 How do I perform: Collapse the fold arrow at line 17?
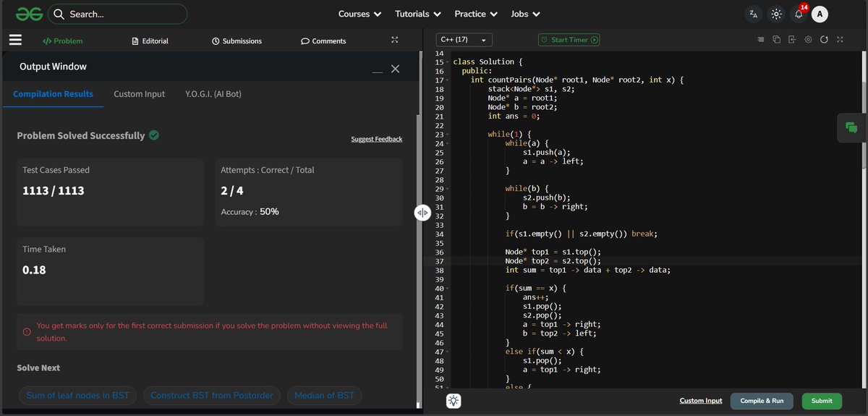point(447,80)
